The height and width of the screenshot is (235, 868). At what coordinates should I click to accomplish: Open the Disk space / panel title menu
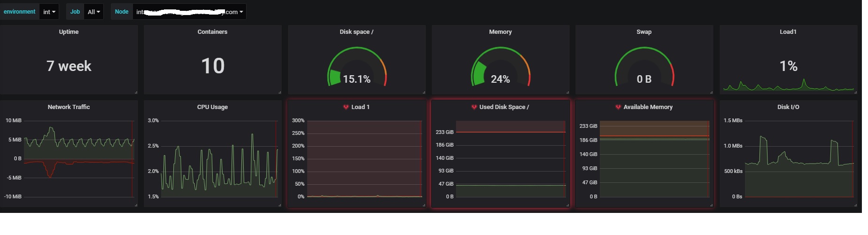(x=356, y=32)
